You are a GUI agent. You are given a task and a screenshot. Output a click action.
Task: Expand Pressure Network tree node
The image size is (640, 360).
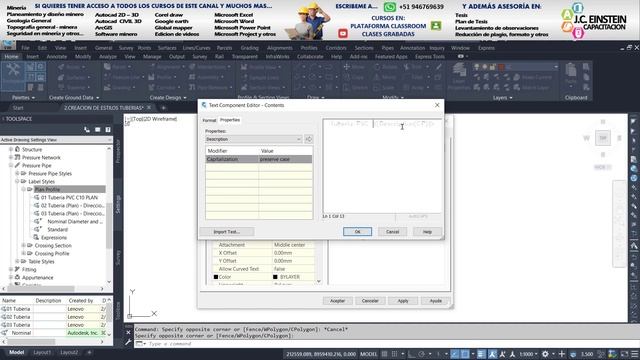click(11, 157)
